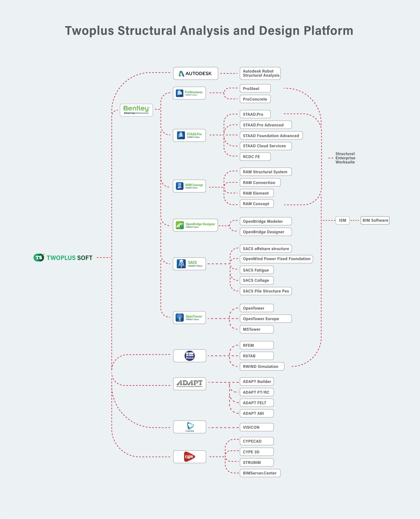Click the BIMServer.Center box
The width and height of the screenshot is (420, 519).
point(260,473)
